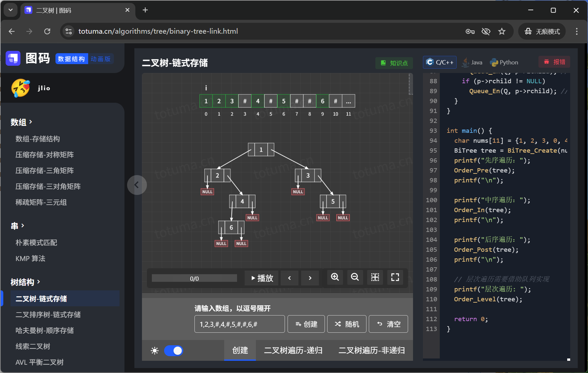The height and width of the screenshot is (373, 588).
Task: Click the jlio avatar emoji
Action: [x=20, y=88]
